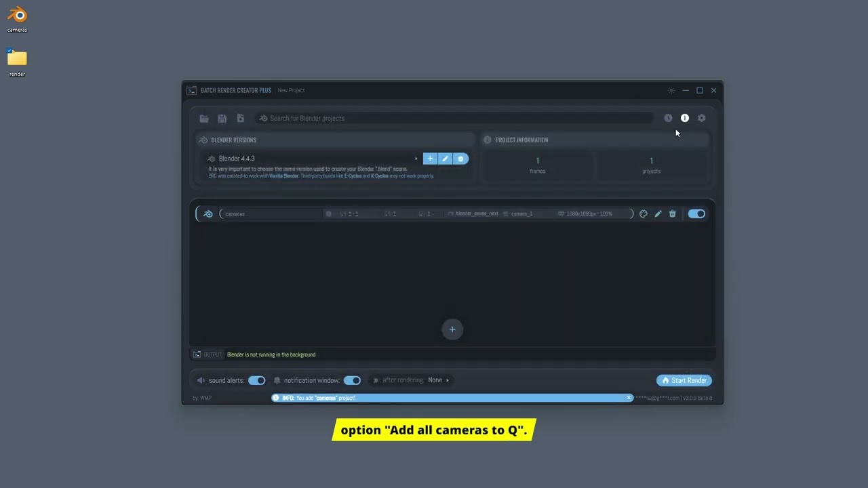Click the app logo in title bar
The height and width of the screenshot is (488, 868).
[x=192, y=90]
